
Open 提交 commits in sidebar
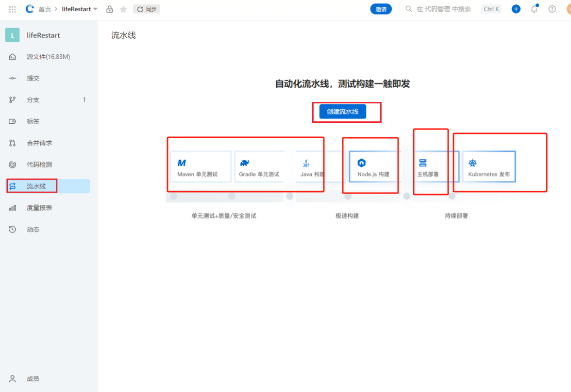[48, 78]
